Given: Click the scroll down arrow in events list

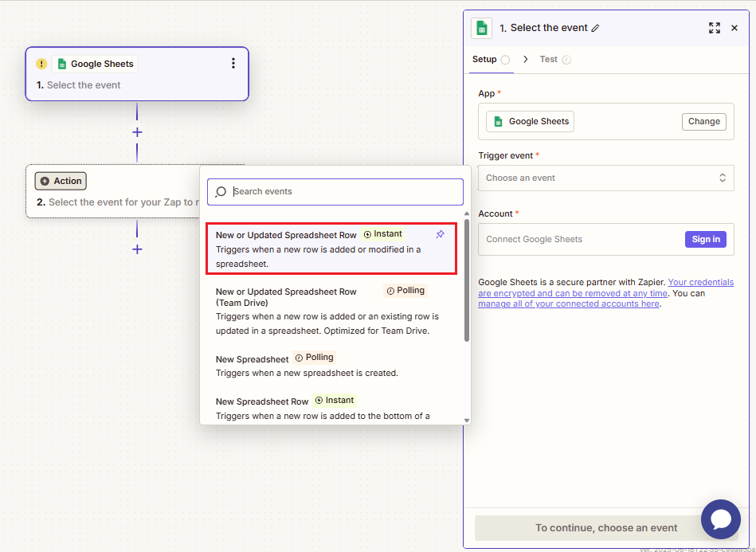Looking at the screenshot, I should (466, 421).
